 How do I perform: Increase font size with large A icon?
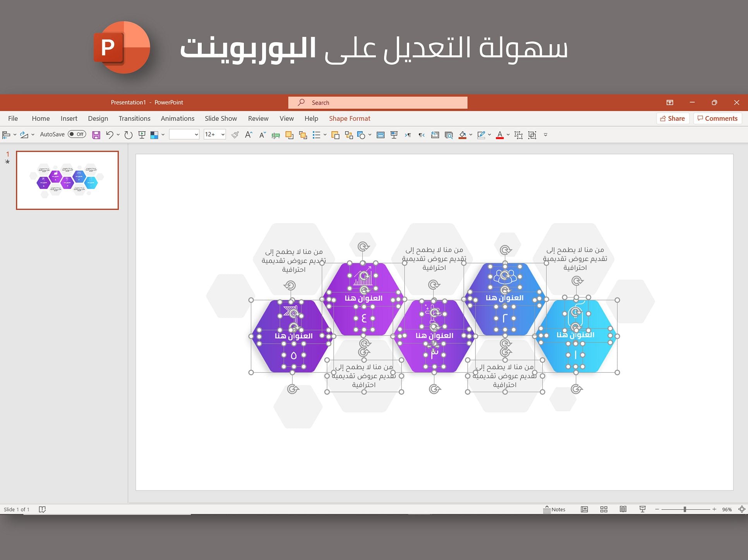[249, 135]
